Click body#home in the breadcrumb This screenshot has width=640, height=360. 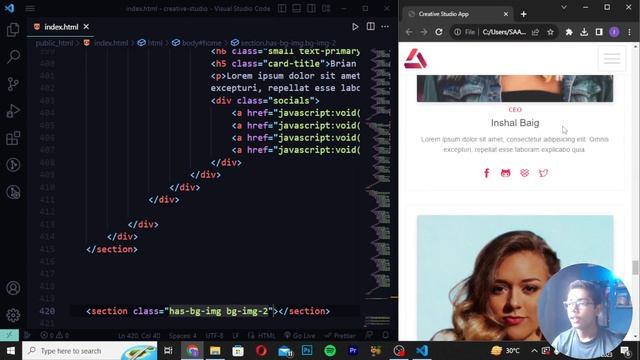pyautogui.click(x=197, y=43)
